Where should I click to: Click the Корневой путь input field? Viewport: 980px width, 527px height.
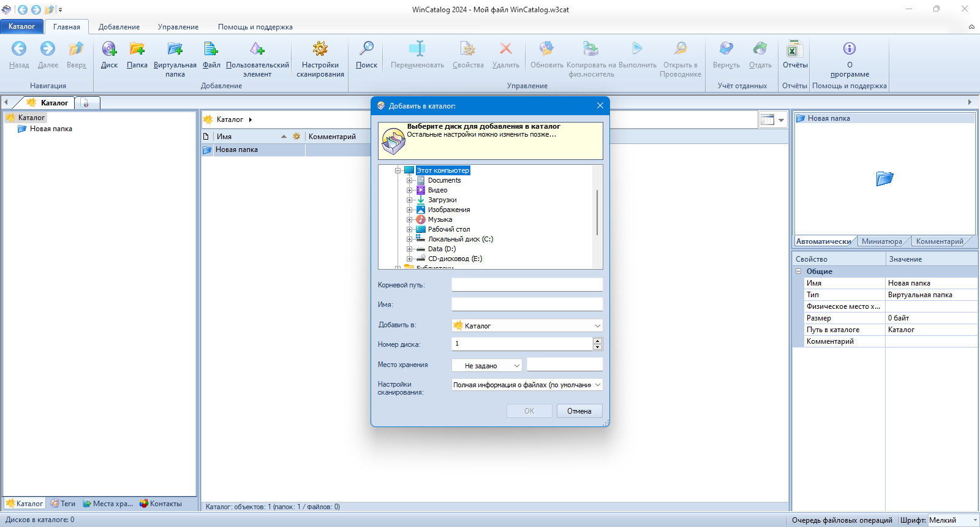527,285
